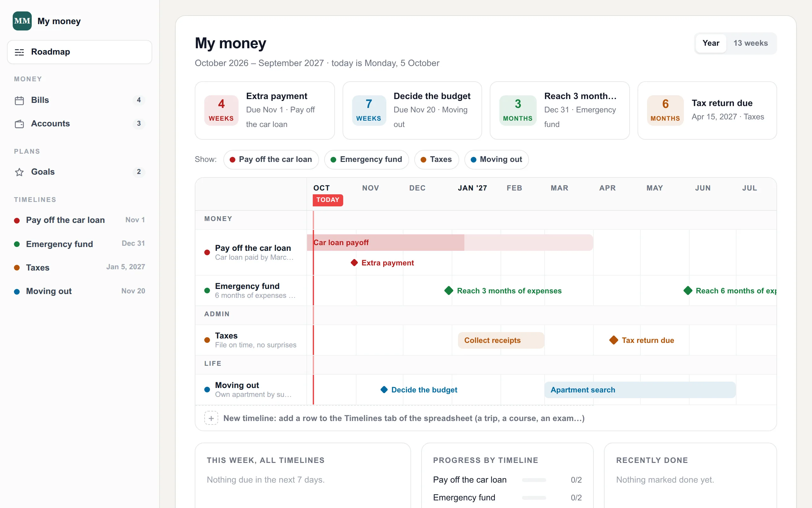Viewport: 812px width, 508px height.
Task: Click the Emergency fund roadmap row label
Action: 251,291
